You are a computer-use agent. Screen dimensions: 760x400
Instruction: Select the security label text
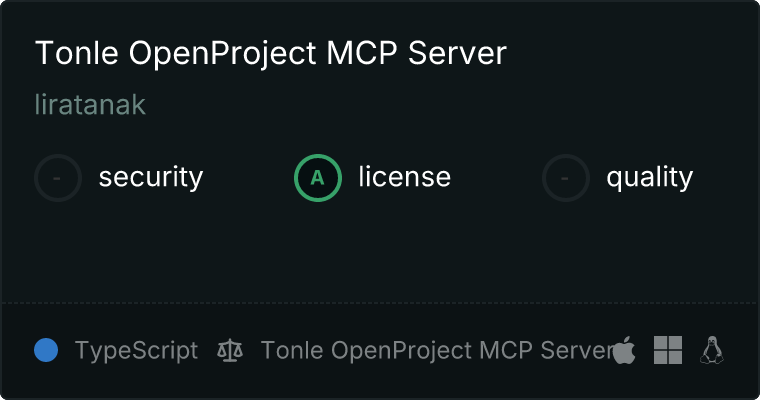(x=151, y=177)
